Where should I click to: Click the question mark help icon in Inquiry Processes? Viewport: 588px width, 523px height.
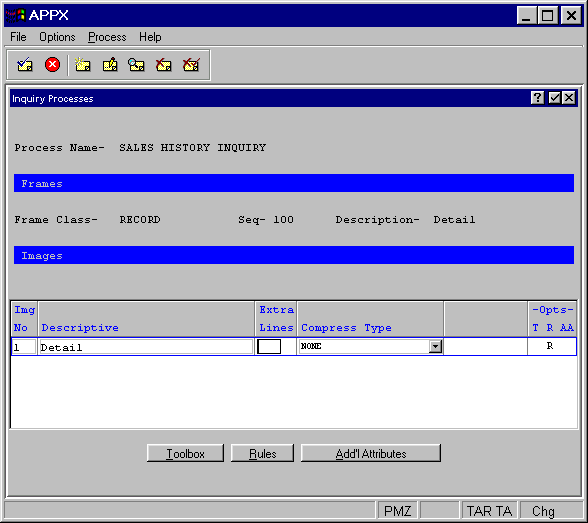pyautogui.click(x=537, y=98)
